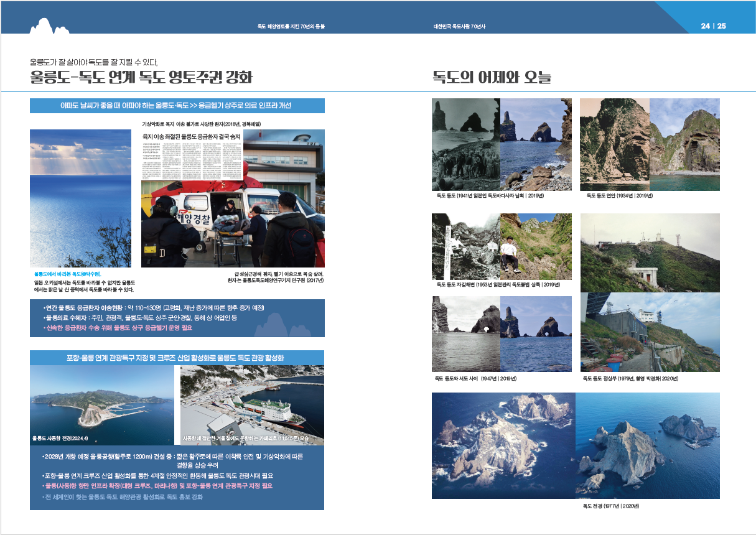Click bullet '울릉의료 수혜자 : 주민, 관광객'
The width and height of the screenshot is (756, 535).
pos(141,317)
